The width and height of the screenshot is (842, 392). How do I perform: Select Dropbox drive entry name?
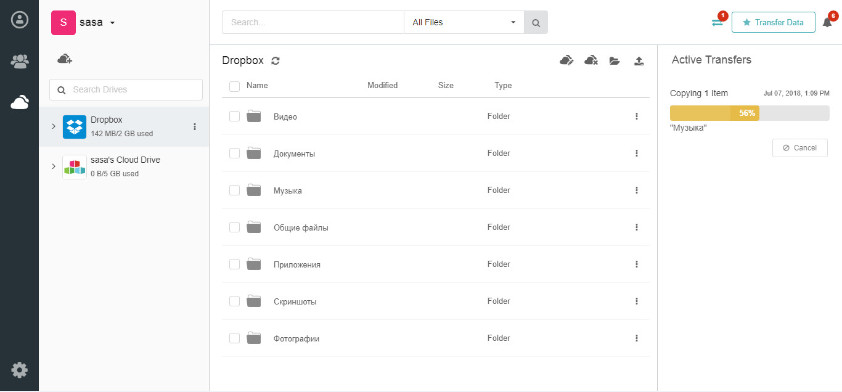106,120
